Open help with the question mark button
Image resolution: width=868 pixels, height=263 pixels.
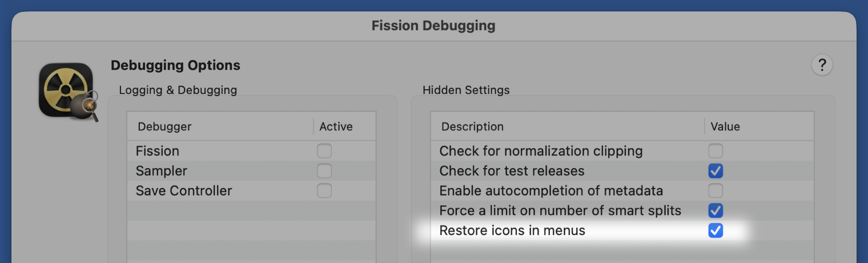pos(822,65)
